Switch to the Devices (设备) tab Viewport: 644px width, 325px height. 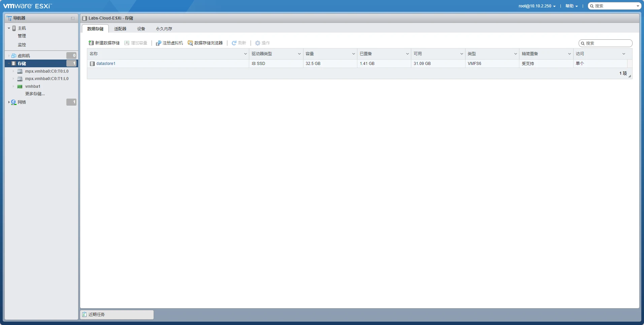141,29
